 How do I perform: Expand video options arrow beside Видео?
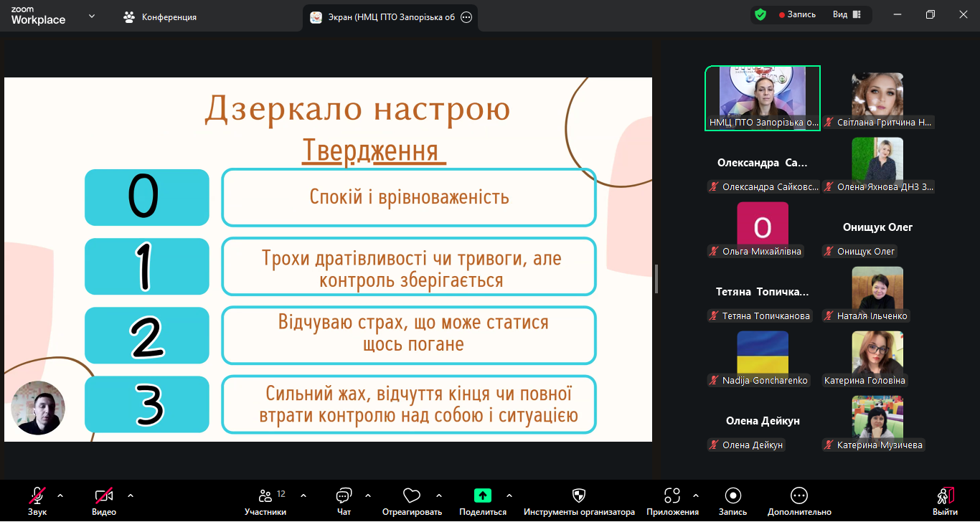[x=130, y=495]
